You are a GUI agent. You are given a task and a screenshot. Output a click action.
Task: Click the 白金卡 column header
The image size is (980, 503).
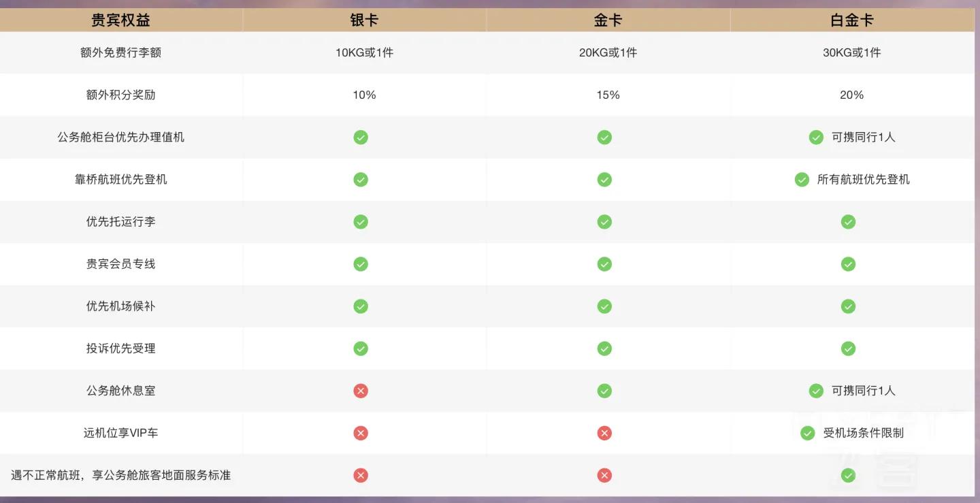(x=851, y=20)
